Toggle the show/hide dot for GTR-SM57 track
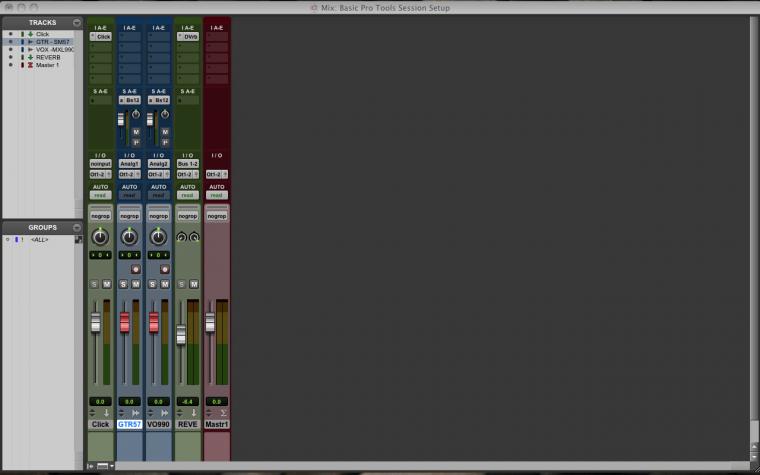This screenshot has width=760, height=475. [x=11, y=42]
